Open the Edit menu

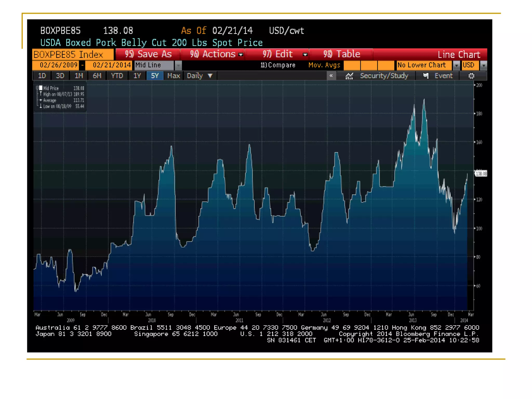click(284, 54)
